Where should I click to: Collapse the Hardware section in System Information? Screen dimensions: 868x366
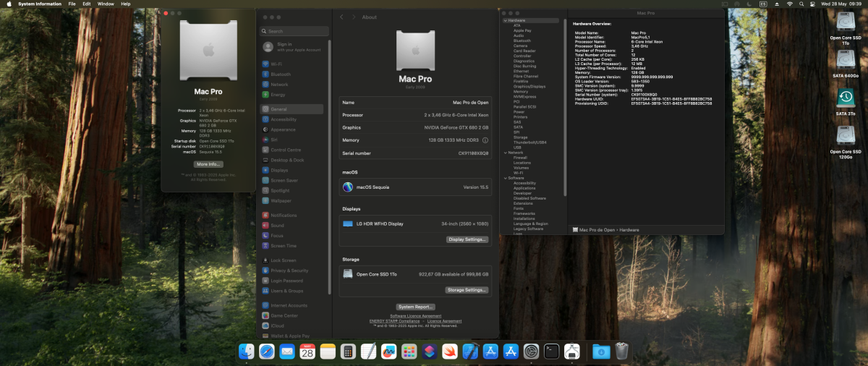pos(504,21)
